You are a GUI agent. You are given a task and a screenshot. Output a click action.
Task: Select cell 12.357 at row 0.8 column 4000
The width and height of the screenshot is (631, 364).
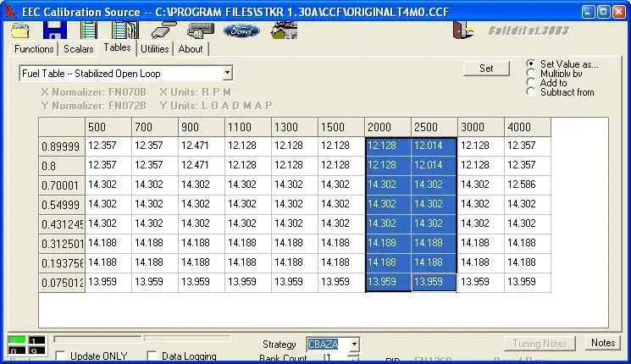coord(527,165)
